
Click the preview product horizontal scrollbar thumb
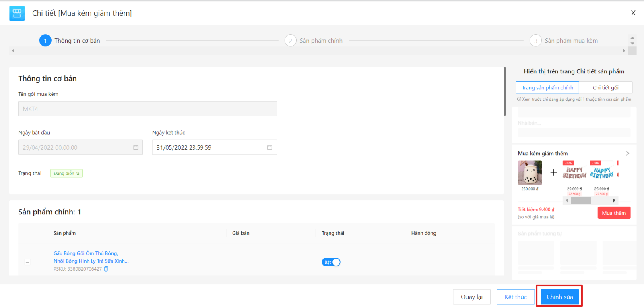[580, 201]
